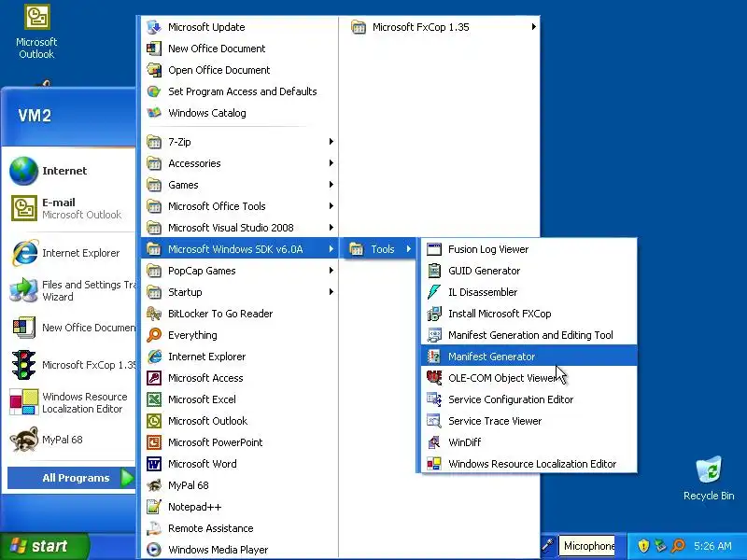
Task: Launch Service Configuration Editor icon
Action: [x=434, y=399]
